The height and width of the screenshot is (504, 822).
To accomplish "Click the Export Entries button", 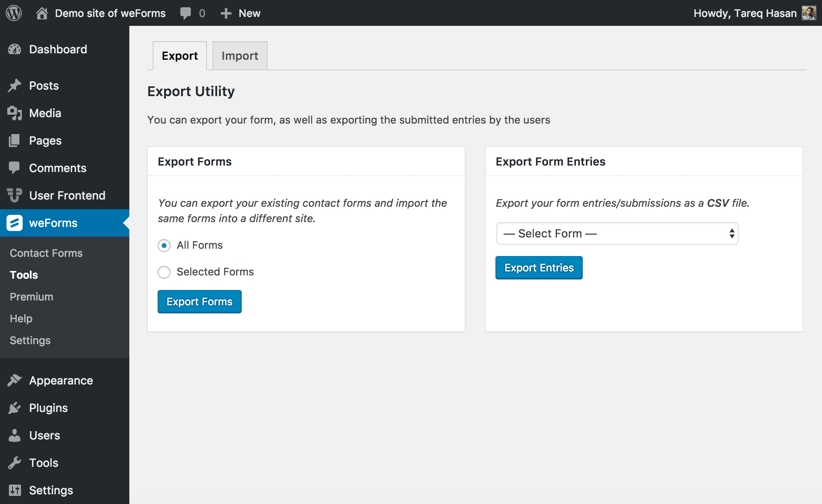I will coord(538,268).
